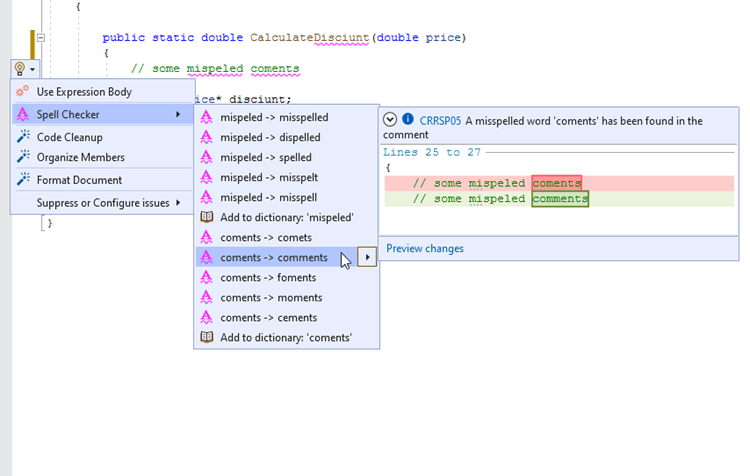Click the lightbulb quick actions icon
The width and height of the screenshot is (750, 476).
click(x=19, y=69)
